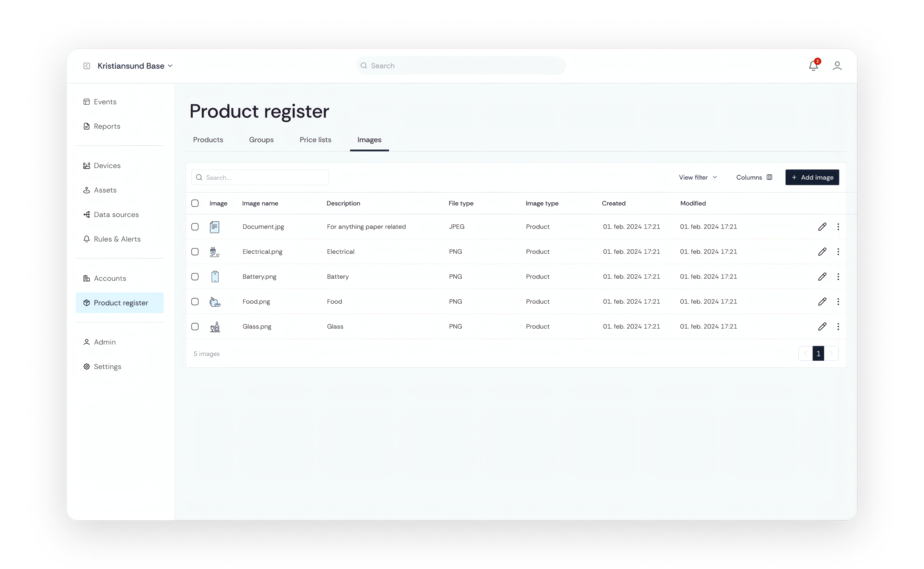Viewport: 924px width, 569px height.
Task: Open Rules & Alerts in sidebar
Action: [x=117, y=239]
